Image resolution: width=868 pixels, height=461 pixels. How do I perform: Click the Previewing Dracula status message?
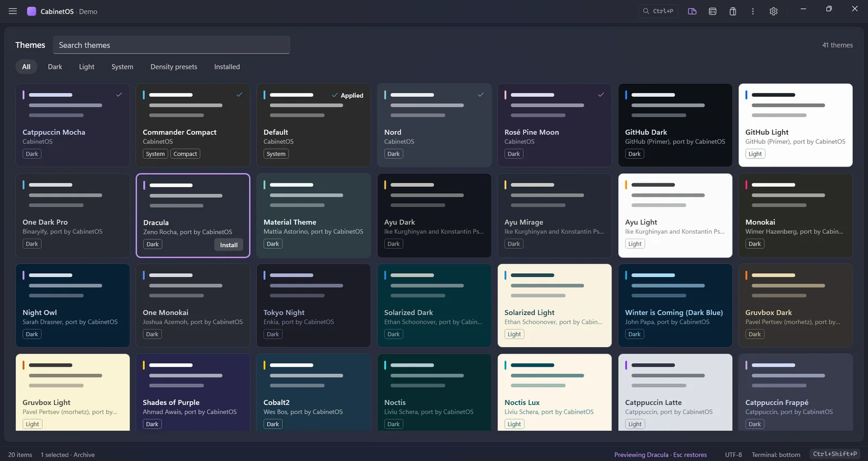pos(660,454)
